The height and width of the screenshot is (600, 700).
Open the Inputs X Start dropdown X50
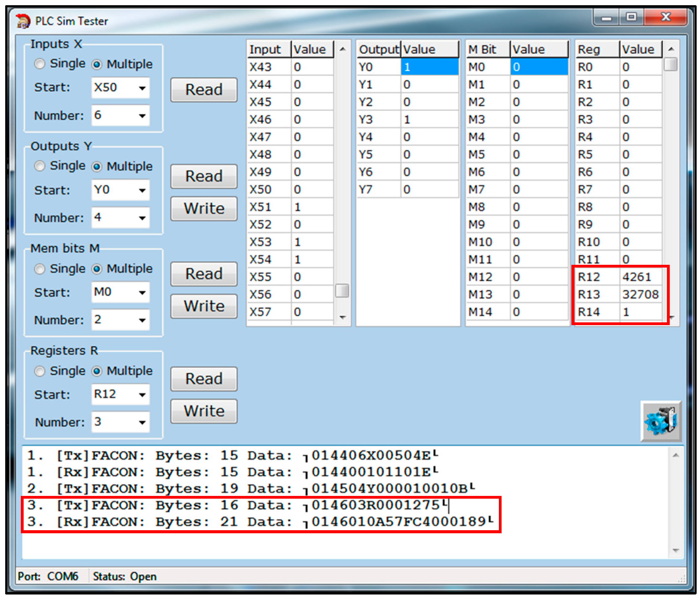point(142,88)
